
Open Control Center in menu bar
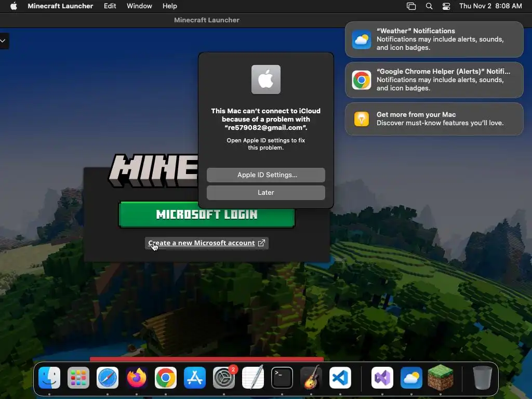pos(446,6)
